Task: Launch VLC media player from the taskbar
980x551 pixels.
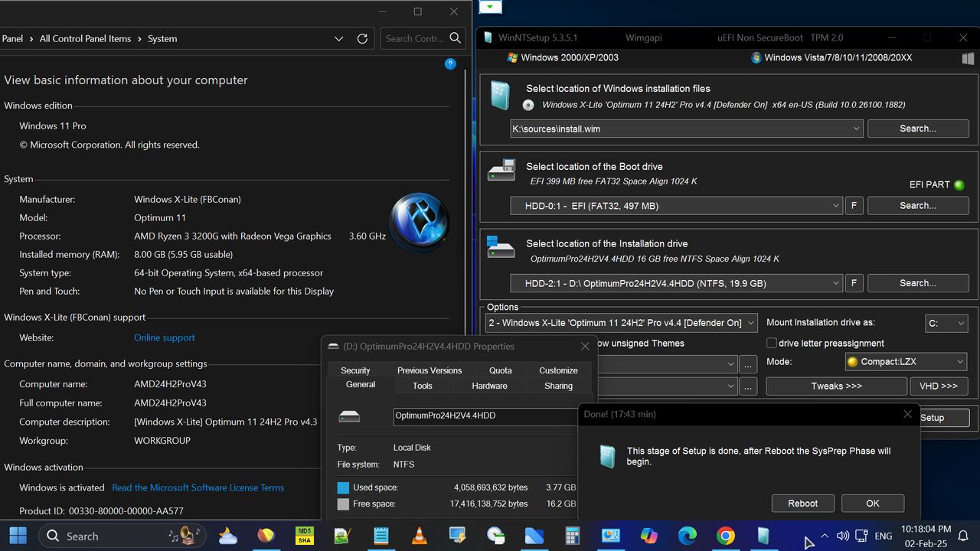Action: pos(419,536)
